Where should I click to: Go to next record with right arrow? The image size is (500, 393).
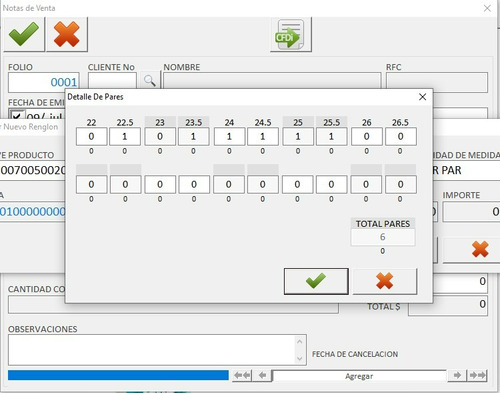click(x=457, y=376)
